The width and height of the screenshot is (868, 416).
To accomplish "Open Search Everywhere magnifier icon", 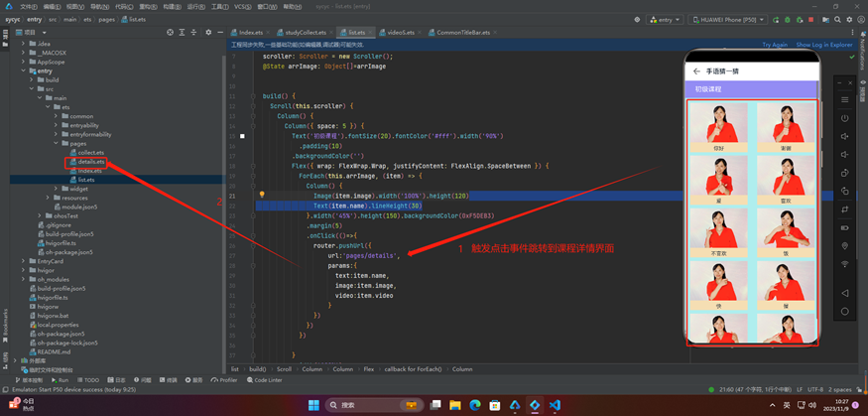I will point(839,20).
